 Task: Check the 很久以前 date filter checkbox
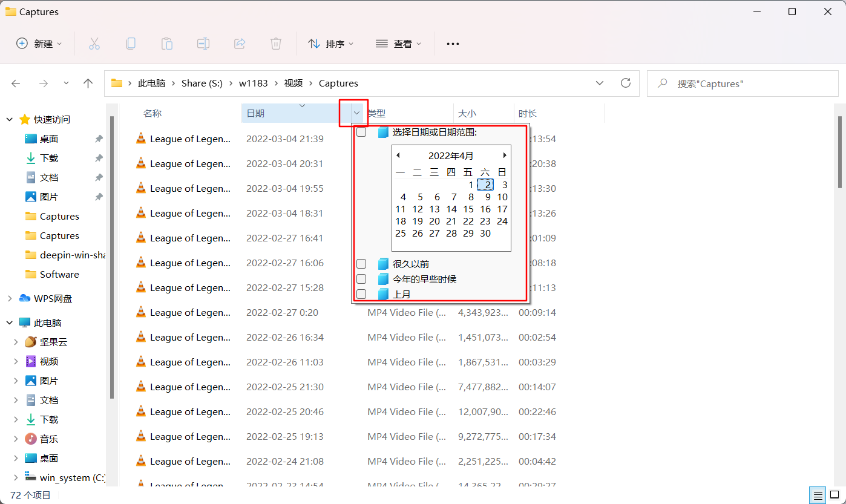click(361, 263)
